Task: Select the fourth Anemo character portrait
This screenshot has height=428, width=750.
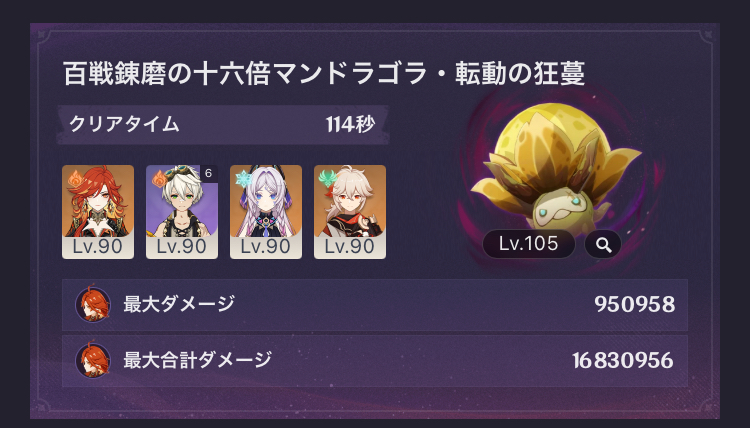Action: [350, 212]
